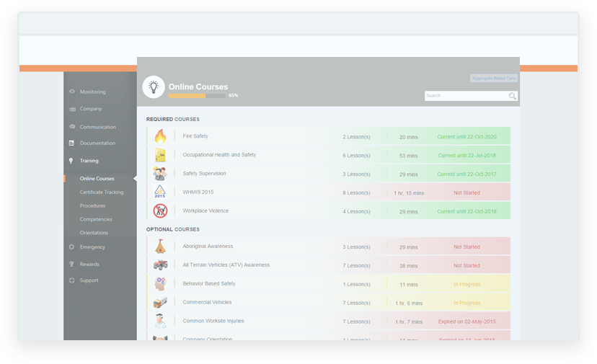Click the Documentation icon in sidebar
The height and width of the screenshot is (364, 597).
coord(71,143)
